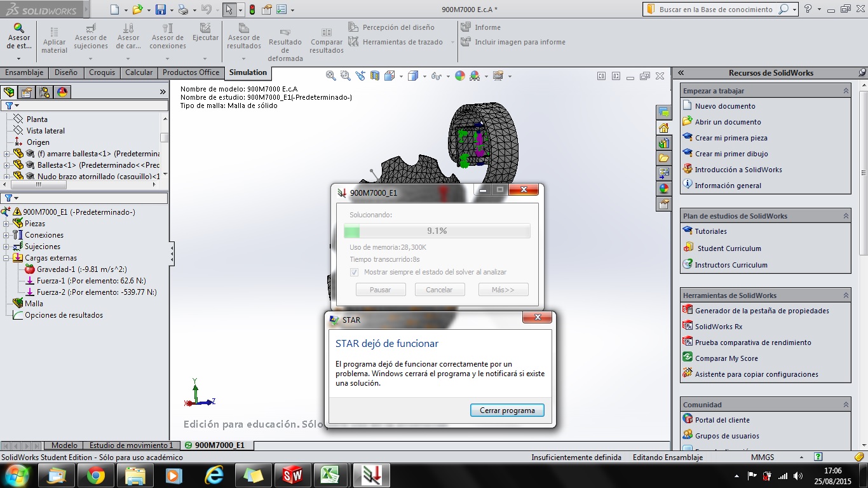Image resolution: width=868 pixels, height=488 pixels.
Task: Click the Percepción del diseño tool
Action: (x=391, y=27)
